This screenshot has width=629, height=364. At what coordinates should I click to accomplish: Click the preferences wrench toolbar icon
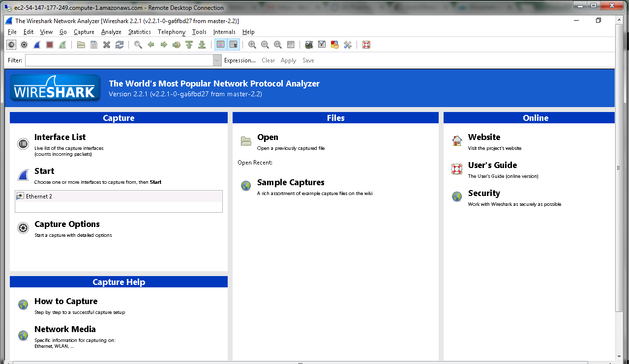pyautogui.click(x=348, y=45)
